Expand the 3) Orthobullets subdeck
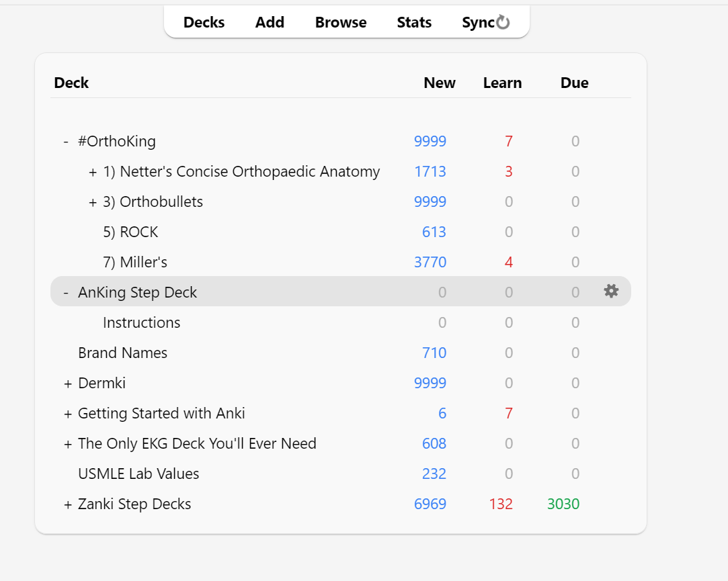The width and height of the screenshot is (728, 581). point(93,202)
